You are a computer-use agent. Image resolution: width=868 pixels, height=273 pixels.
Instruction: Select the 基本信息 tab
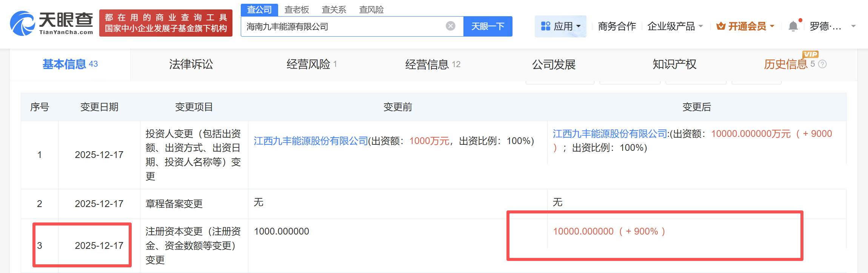pos(70,64)
